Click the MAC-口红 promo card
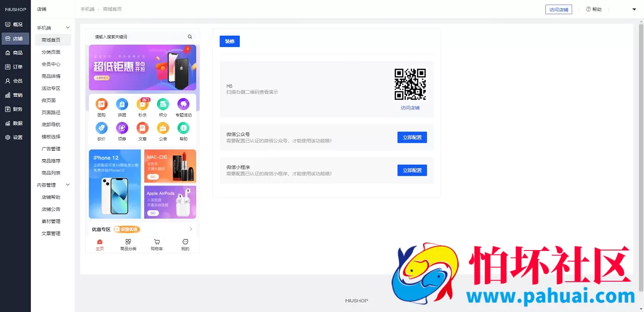 pos(170,166)
